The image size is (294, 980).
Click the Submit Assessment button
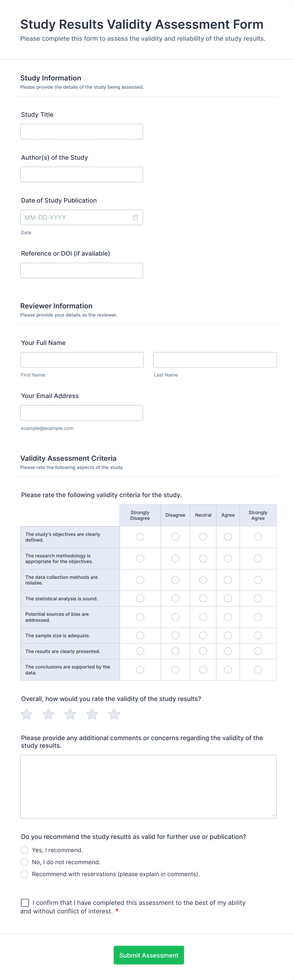pos(149,955)
